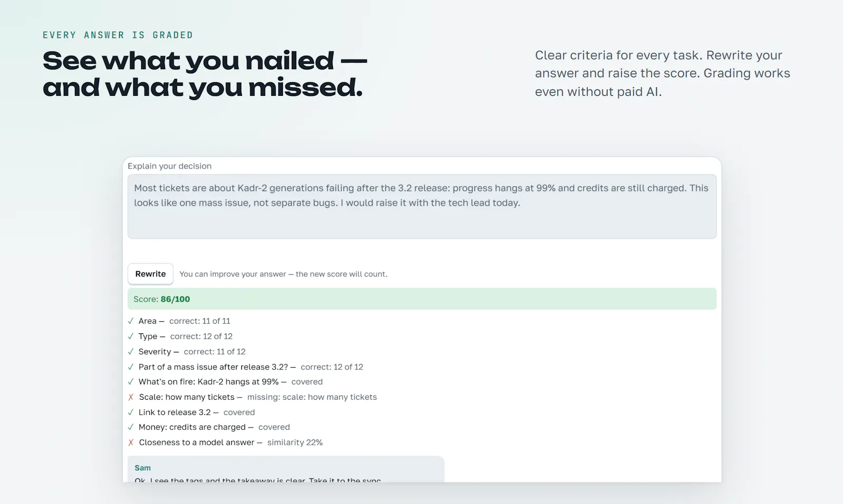This screenshot has height=504, width=843.
Task: Click the checkmark beside What's on fire
Action: coord(131,382)
